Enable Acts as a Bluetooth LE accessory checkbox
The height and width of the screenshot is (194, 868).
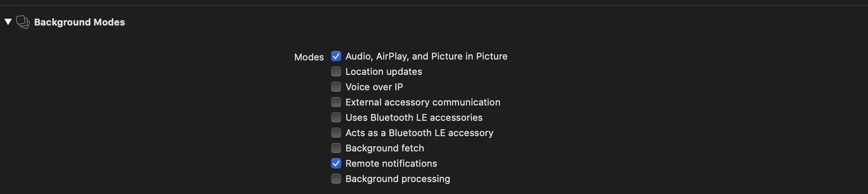[x=336, y=133]
